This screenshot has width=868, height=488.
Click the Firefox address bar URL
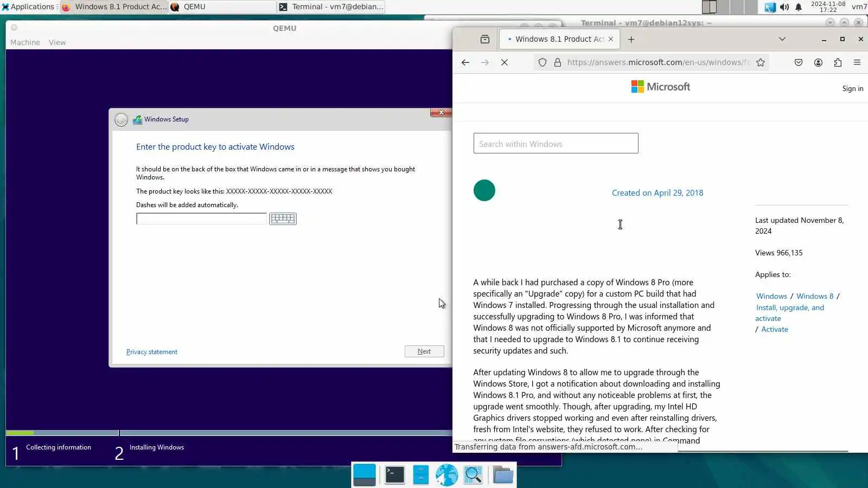click(x=659, y=62)
